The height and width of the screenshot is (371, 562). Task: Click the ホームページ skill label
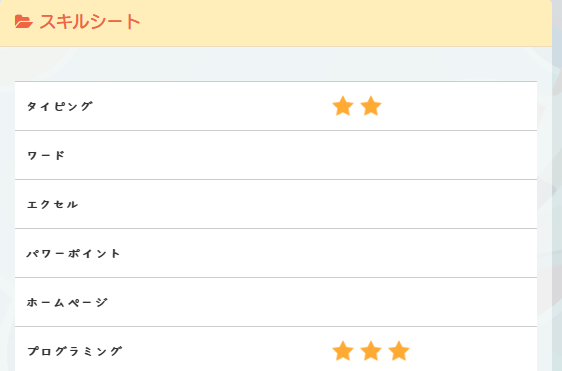click(x=67, y=303)
